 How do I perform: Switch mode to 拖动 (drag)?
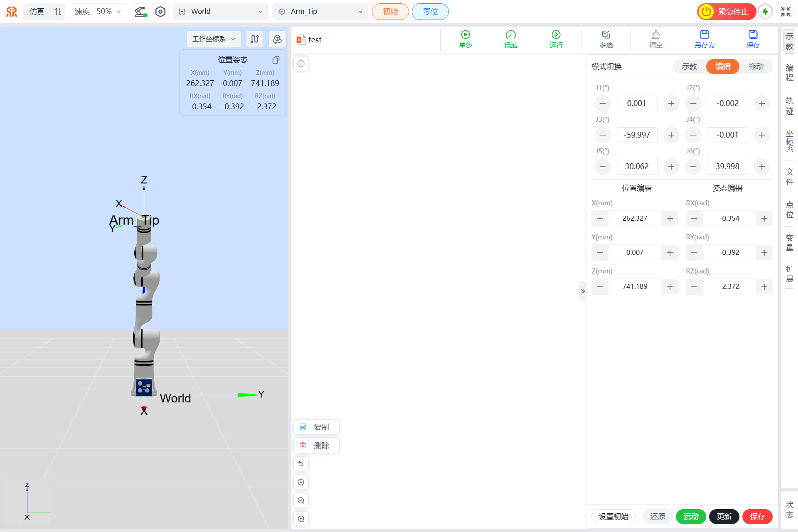(756, 66)
